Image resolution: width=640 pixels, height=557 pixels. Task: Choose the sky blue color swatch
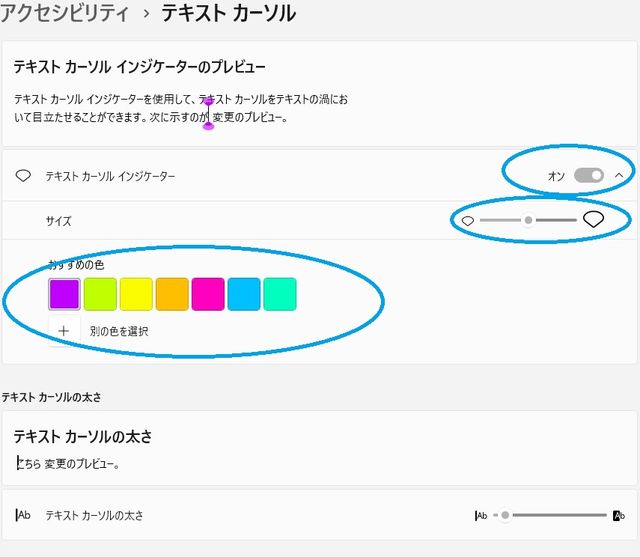click(x=244, y=294)
